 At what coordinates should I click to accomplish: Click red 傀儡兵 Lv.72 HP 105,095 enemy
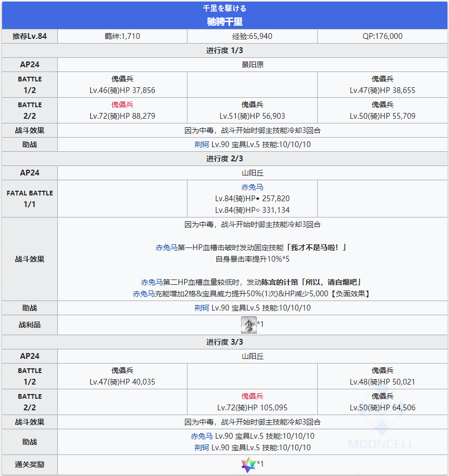[252, 396]
